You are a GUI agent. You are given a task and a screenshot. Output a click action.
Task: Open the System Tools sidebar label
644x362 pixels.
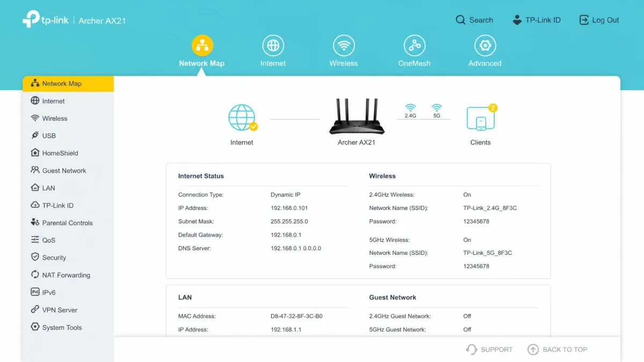click(x=62, y=328)
